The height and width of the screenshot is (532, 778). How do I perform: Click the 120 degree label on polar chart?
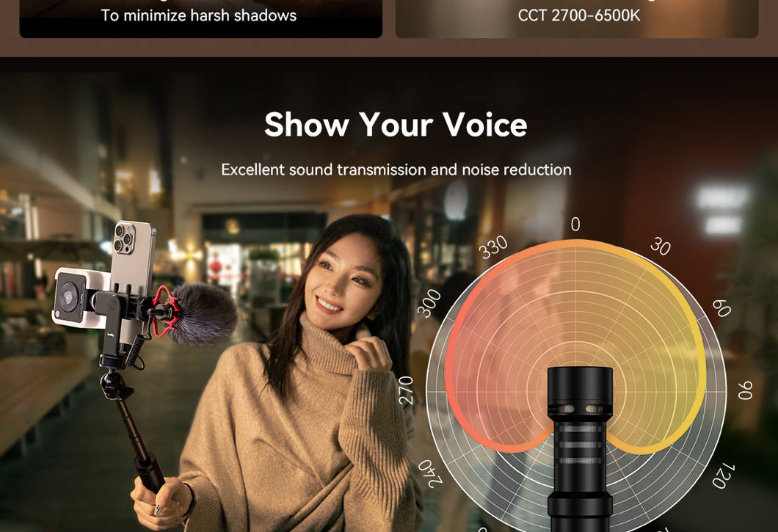[724, 475]
